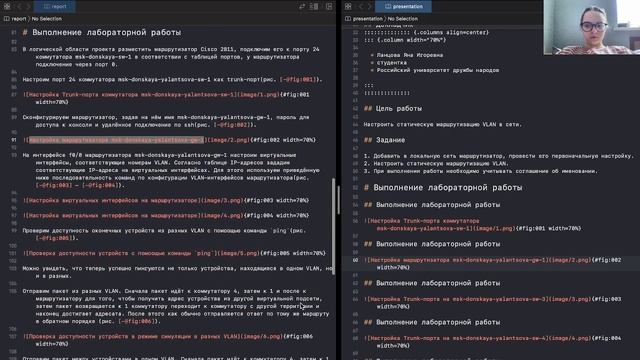The width and height of the screenshot is (640, 360).
Task: Select the presentation tab
Action: click(x=403, y=7)
